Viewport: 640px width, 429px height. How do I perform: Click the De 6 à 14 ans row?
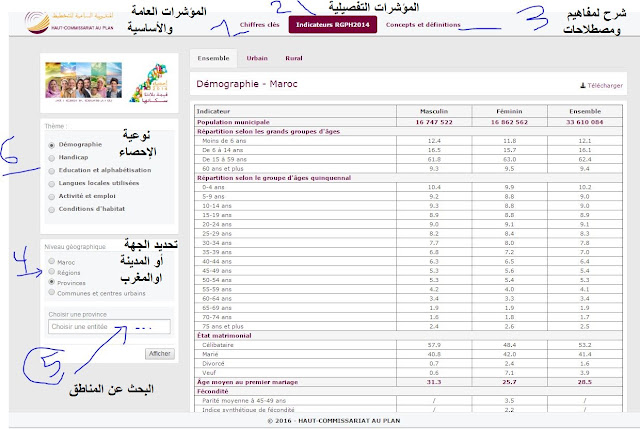[409, 150]
